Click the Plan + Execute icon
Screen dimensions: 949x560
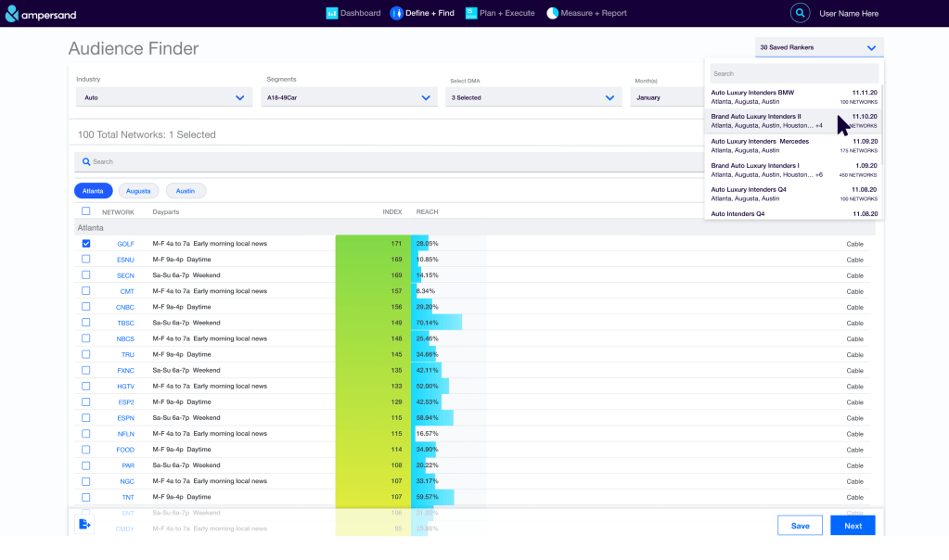(x=471, y=14)
